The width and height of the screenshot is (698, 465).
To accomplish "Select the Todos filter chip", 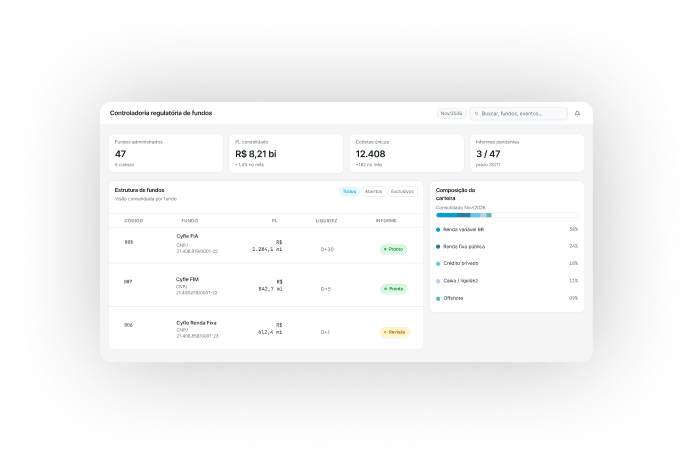I will tap(349, 191).
